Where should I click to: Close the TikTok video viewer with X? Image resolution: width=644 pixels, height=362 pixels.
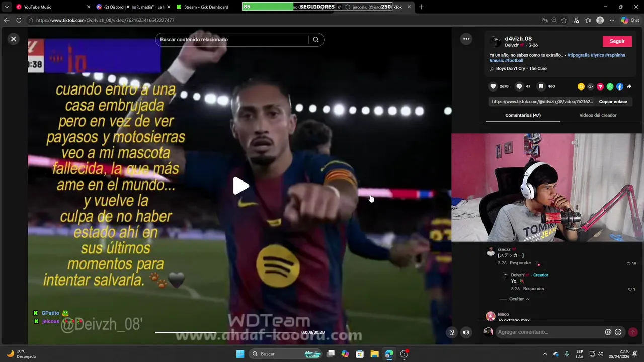(14, 39)
